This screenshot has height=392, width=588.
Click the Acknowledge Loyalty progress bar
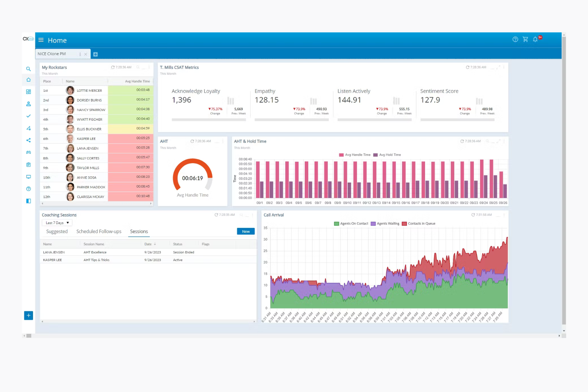(209, 120)
